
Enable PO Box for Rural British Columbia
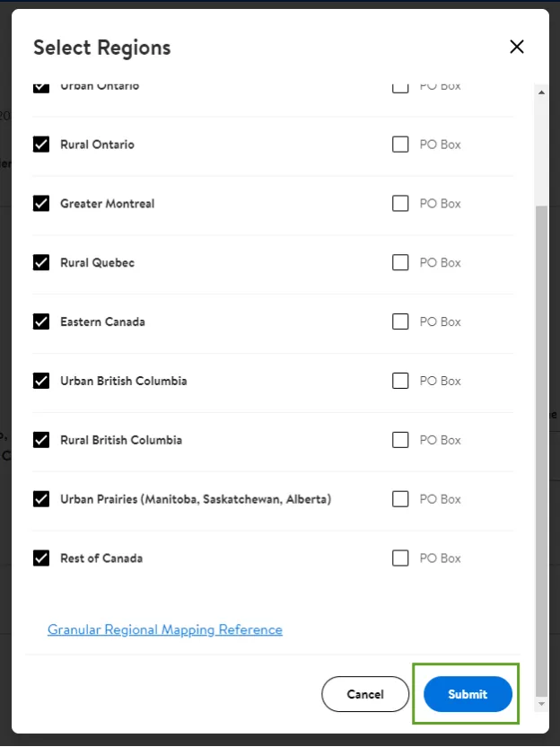tap(400, 440)
